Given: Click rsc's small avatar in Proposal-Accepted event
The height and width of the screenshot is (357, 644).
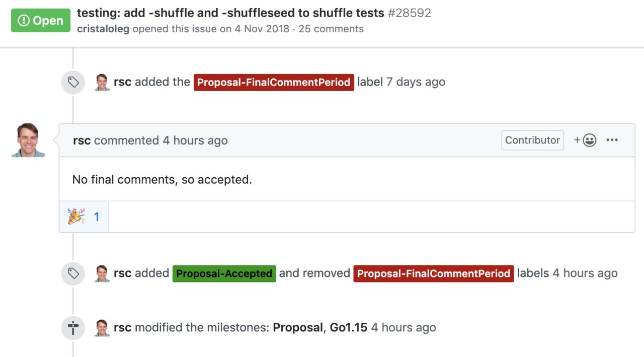Looking at the screenshot, I should 102,273.
